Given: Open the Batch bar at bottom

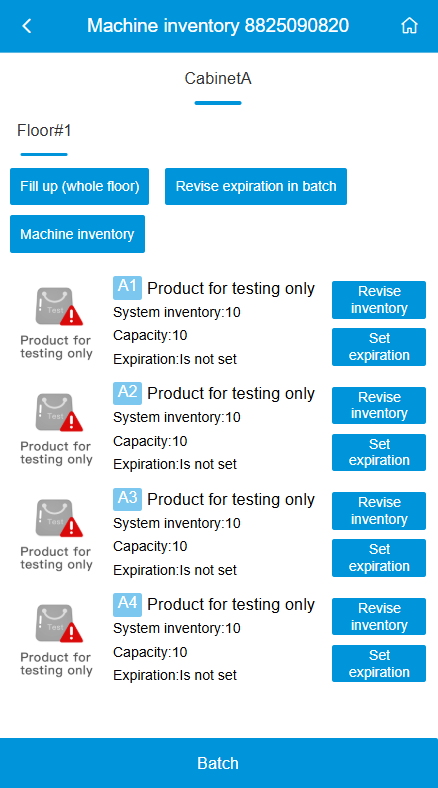Looking at the screenshot, I should pos(219,763).
